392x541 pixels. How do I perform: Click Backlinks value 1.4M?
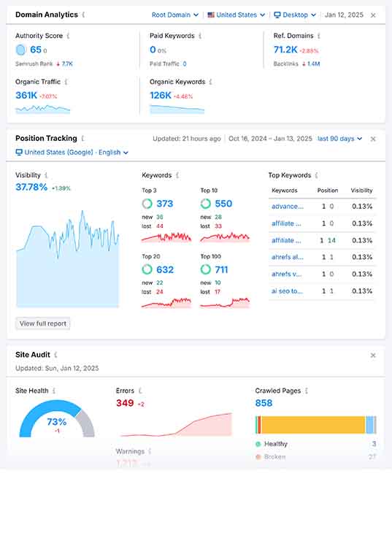tap(313, 64)
